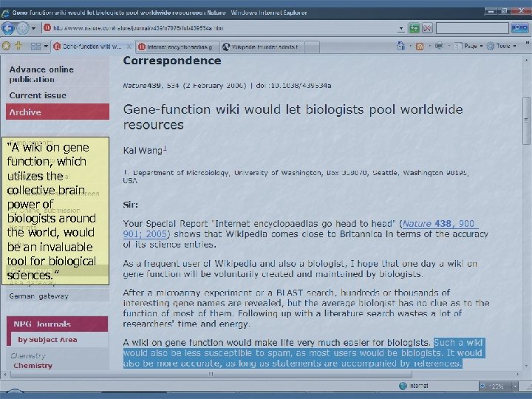Open the German gateway sidebar link
Screen dimensions: 532x399
tap(38, 296)
